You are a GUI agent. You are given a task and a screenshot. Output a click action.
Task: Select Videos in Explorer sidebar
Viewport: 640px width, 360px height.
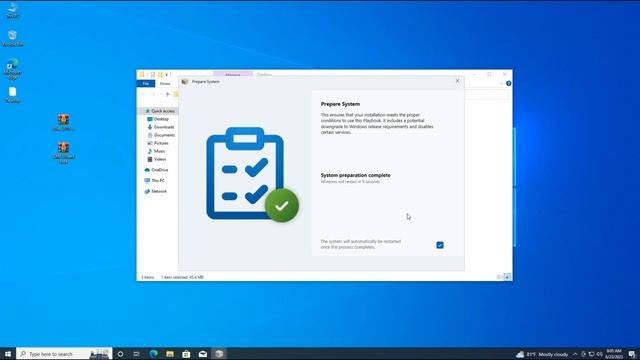point(157,159)
